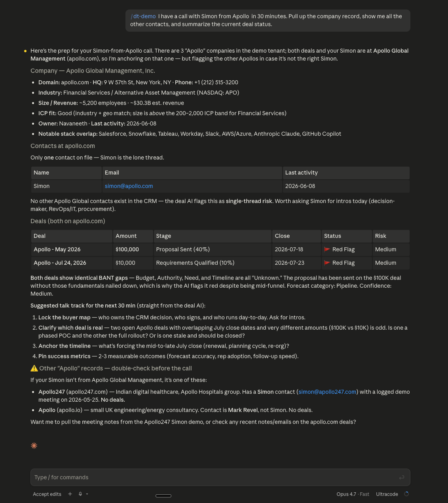Screen dimensions: 448x503
Task: Click the pill-shaped handle at bottom center
Action: (x=163, y=495)
